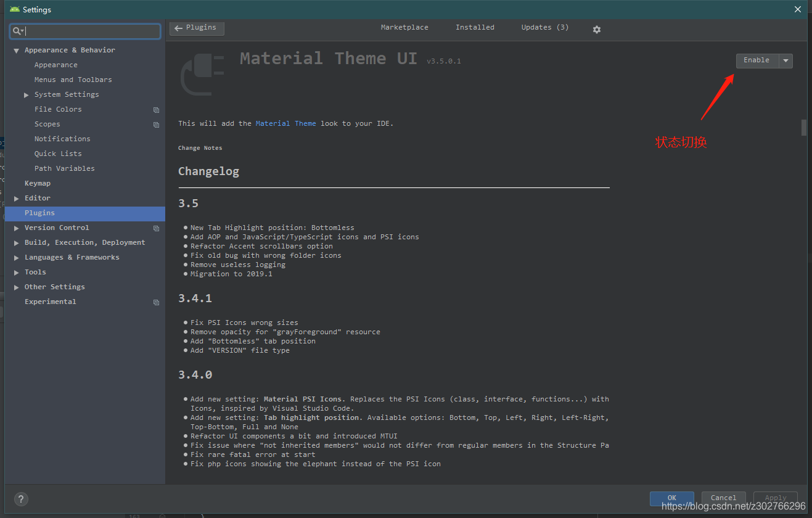Image resolution: width=812 pixels, height=518 pixels.
Task: Open the plugins gear settings menu
Action: (x=596, y=30)
